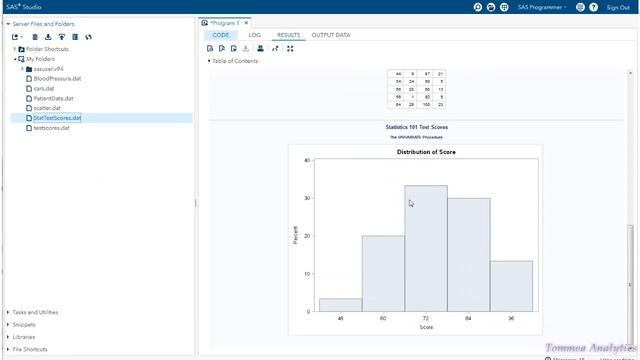Image resolution: width=640 pixels, height=360 pixels.
Task: Click the 'Statistics 101 Test Scores' heading
Action: tap(416, 127)
